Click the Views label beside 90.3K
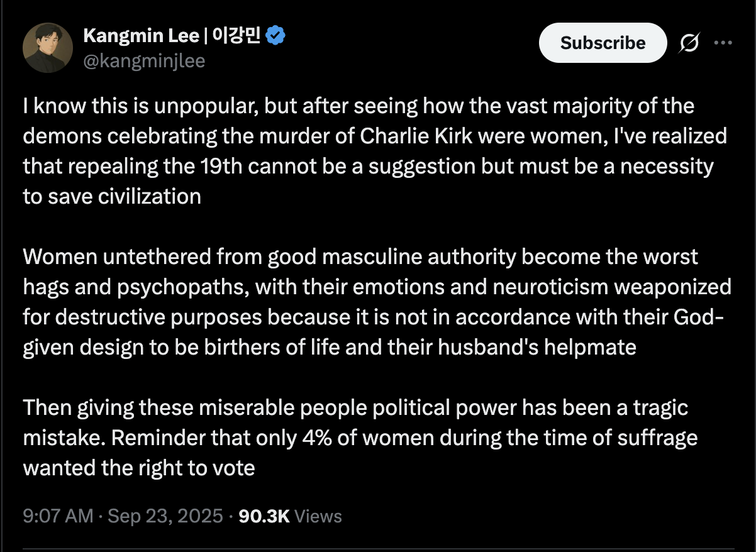Screen dimensions: 756x552 pyautogui.click(x=318, y=516)
